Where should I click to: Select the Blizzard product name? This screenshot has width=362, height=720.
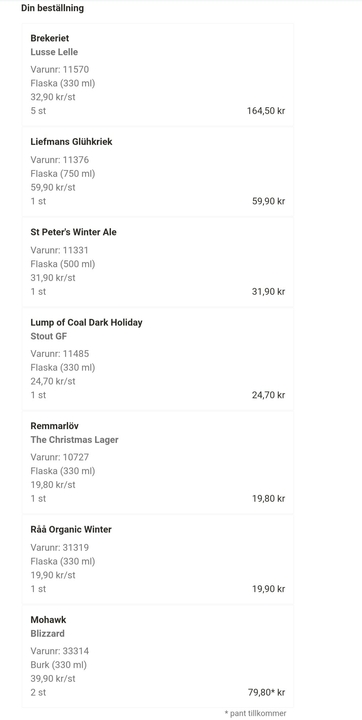tap(47, 634)
